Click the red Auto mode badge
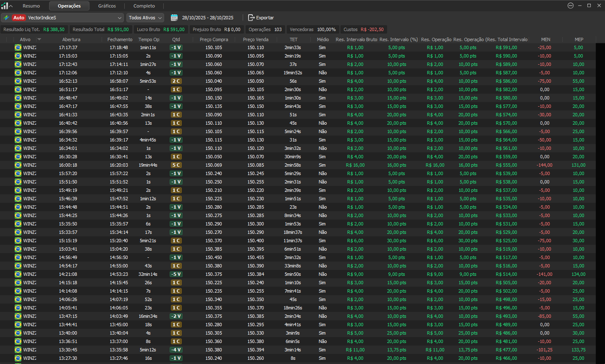605x364 pixels. pyautogui.click(x=19, y=18)
